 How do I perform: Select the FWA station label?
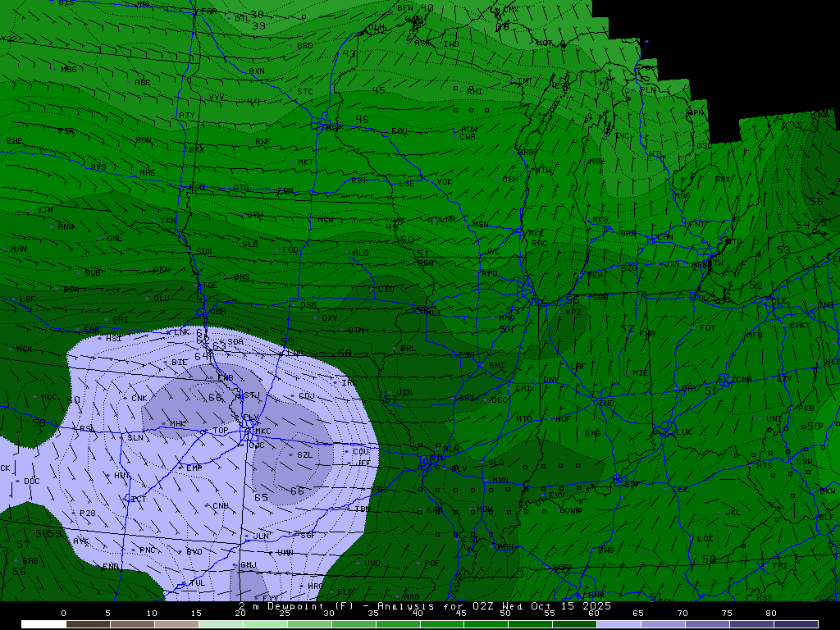647,334
